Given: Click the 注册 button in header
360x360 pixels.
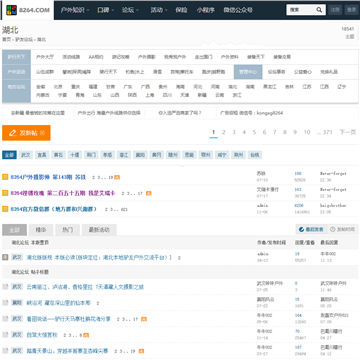Looking at the screenshot, I should [x=335, y=10].
